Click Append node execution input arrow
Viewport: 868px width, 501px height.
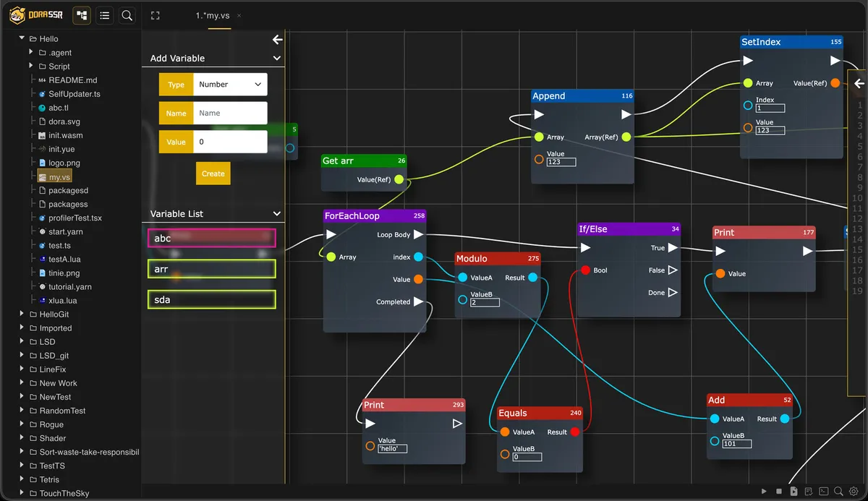click(x=539, y=114)
